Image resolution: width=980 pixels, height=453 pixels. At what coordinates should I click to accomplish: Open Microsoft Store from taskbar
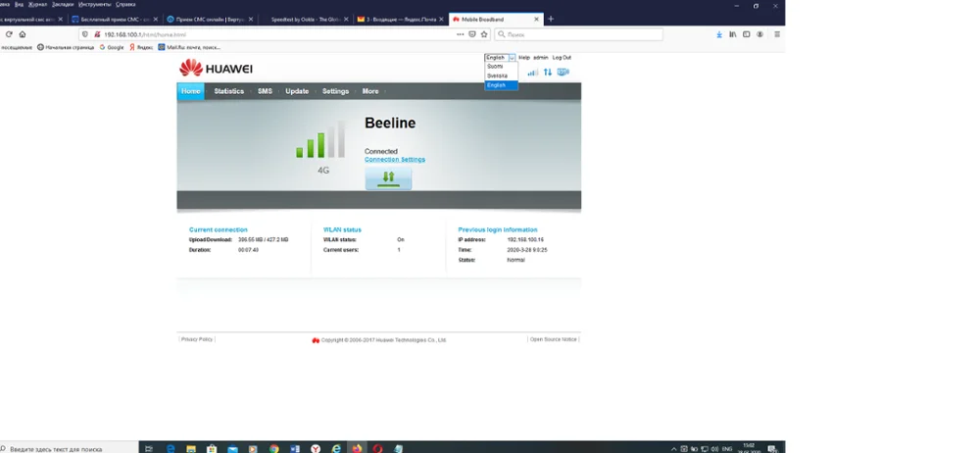(212, 449)
